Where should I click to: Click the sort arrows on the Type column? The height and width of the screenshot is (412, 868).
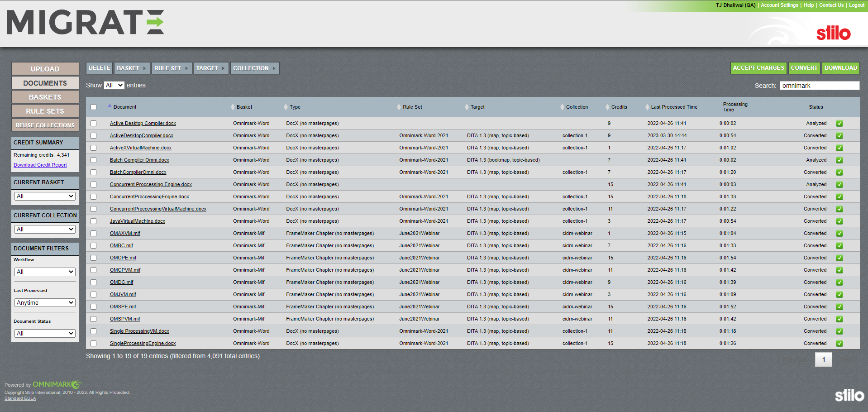click(x=286, y=107)
